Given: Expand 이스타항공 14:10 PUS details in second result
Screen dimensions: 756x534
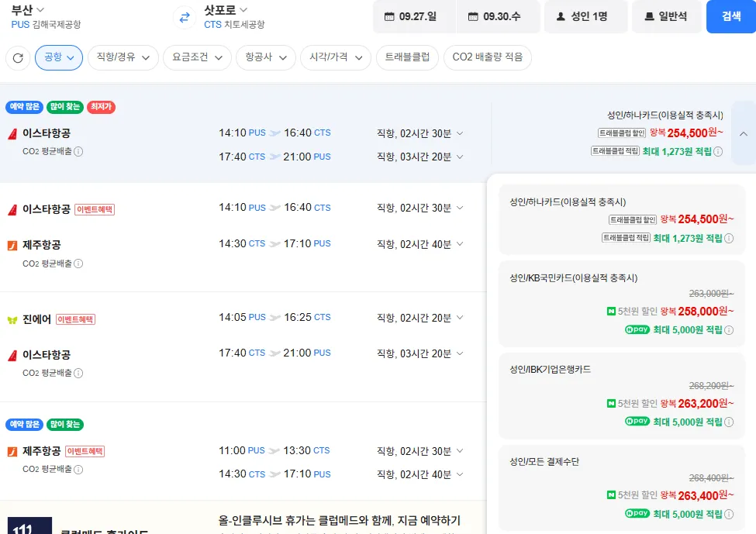Looking at the screenshot, I should [460, 208].
